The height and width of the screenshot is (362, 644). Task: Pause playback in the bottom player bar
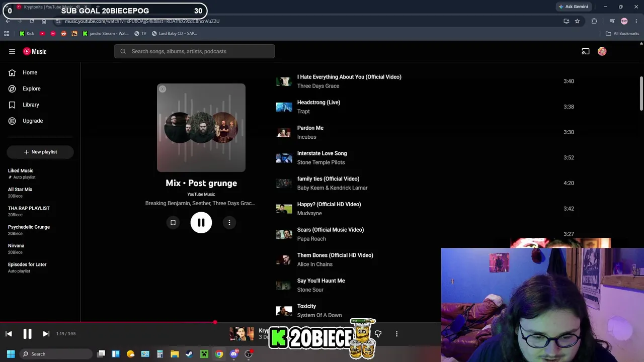pyautogui.click(x=27, y=334)
